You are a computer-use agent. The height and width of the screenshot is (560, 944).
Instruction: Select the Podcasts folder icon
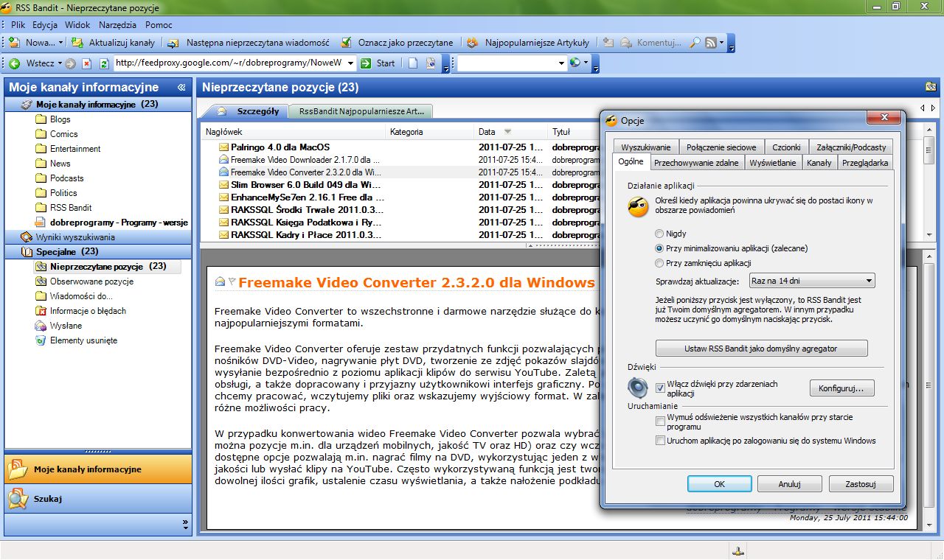[41, 178]
